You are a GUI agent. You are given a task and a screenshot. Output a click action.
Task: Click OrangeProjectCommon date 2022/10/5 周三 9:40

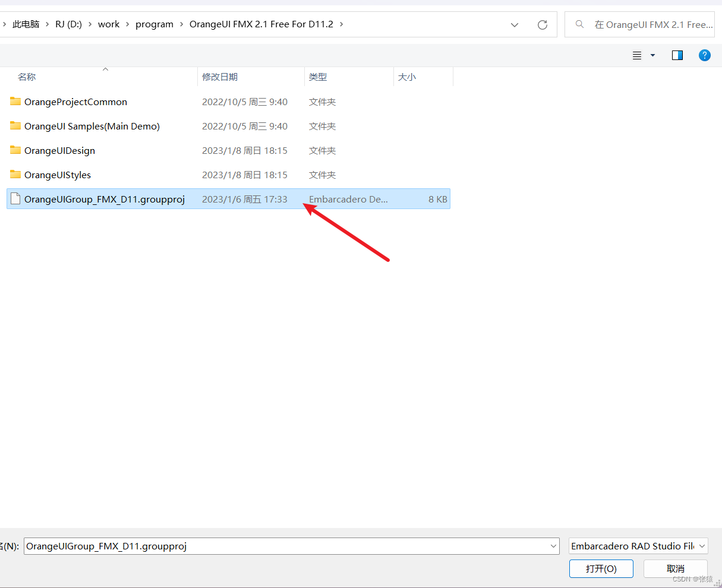pyautogui.click(x=245, y=102)
